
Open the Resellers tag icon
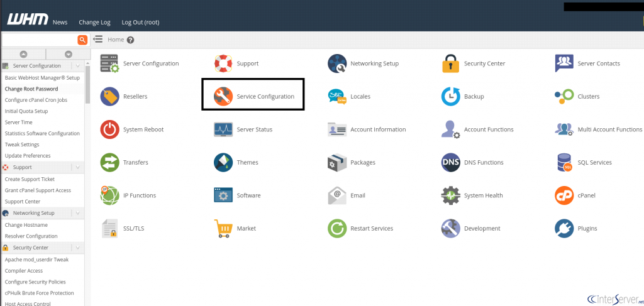[109, 96]
